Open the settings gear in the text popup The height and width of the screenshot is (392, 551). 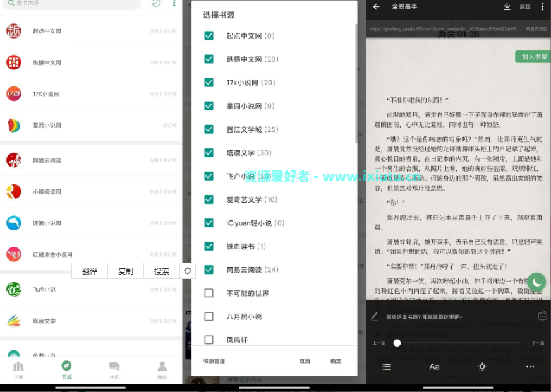tap(188, 271)
